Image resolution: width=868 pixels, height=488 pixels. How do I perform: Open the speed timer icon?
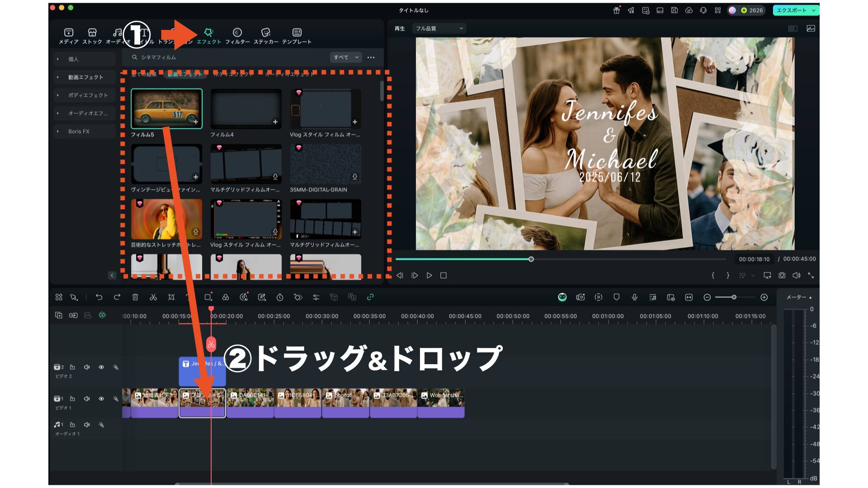click(280, 297)
